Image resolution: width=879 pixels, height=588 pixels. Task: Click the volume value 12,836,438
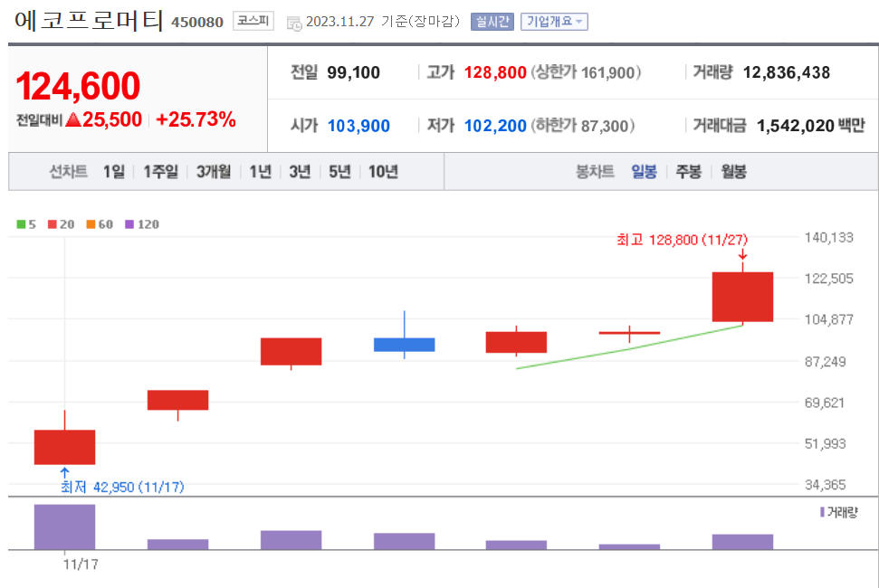tap(786, 72)
